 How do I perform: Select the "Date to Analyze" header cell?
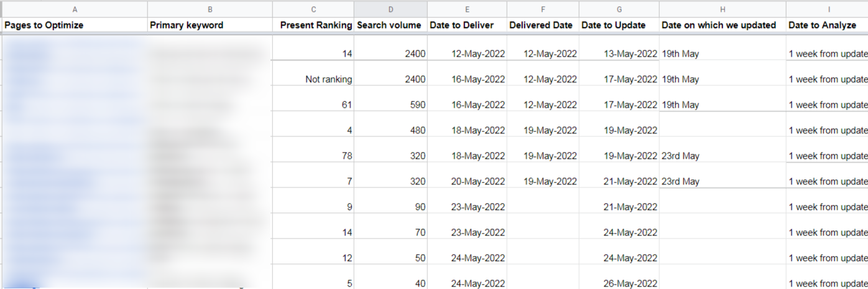pos(827,26)
